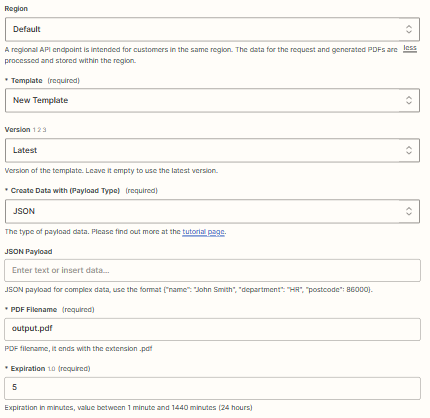Click the up-down chevron icon in Region field
This screenshot has width=430, height=418.
click(409, 29)
